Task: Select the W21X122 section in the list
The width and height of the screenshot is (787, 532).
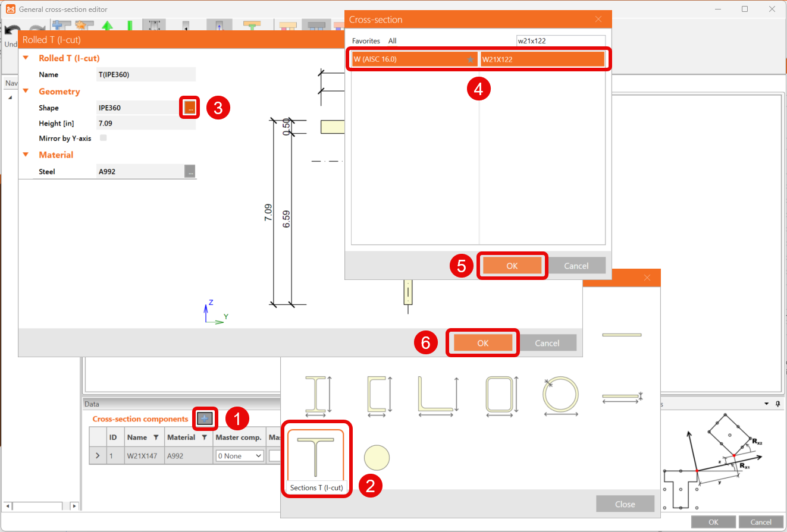Action: 543,59
